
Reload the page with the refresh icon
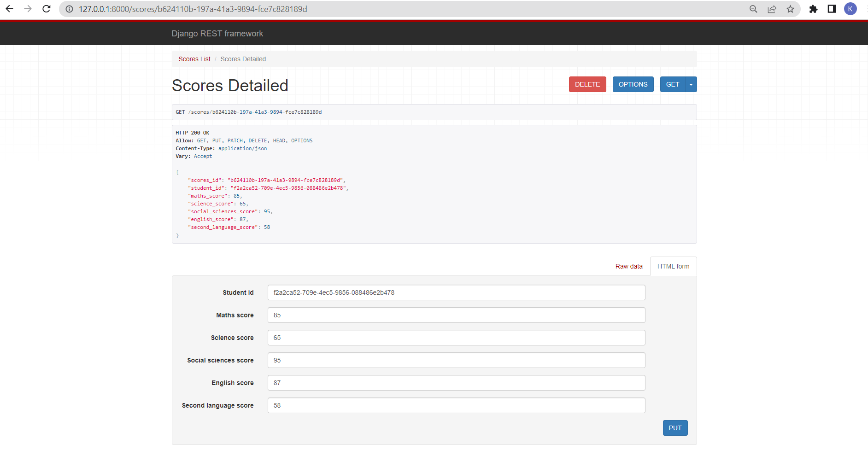(x=46, y=9)
